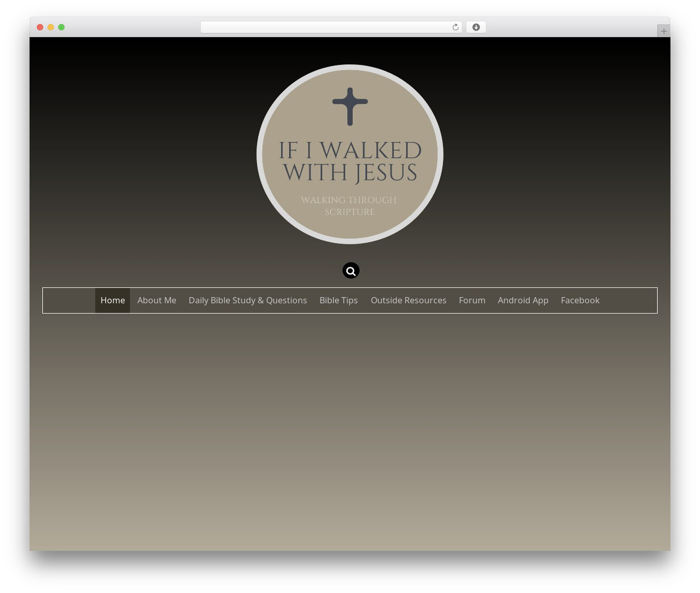Reload the page with the refresh icon
This screenshot has width=700, height=593.
(455, 27)
